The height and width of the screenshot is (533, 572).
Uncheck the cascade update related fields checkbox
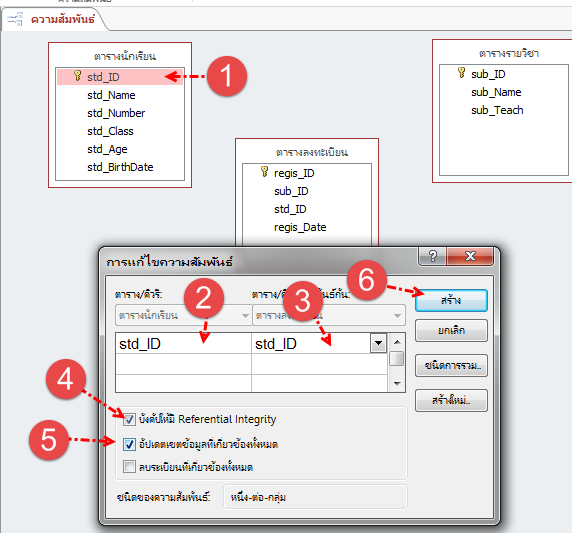[x=129, y=444]
